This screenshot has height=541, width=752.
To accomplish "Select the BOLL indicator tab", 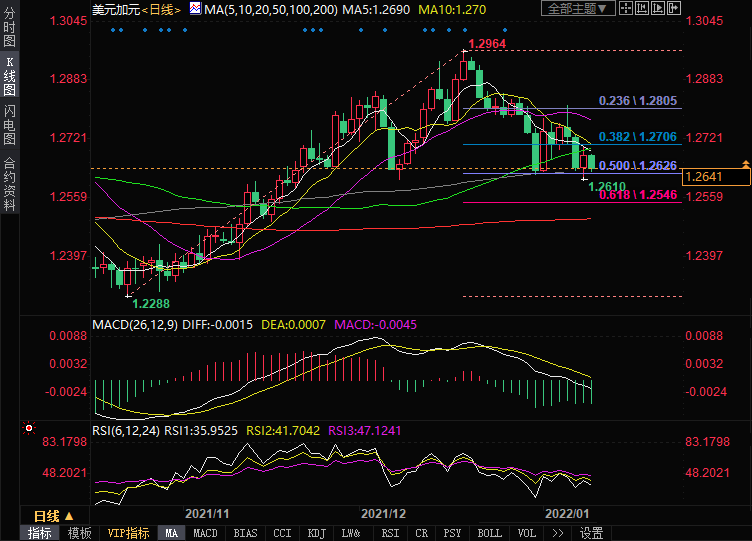I will (489, 533).
